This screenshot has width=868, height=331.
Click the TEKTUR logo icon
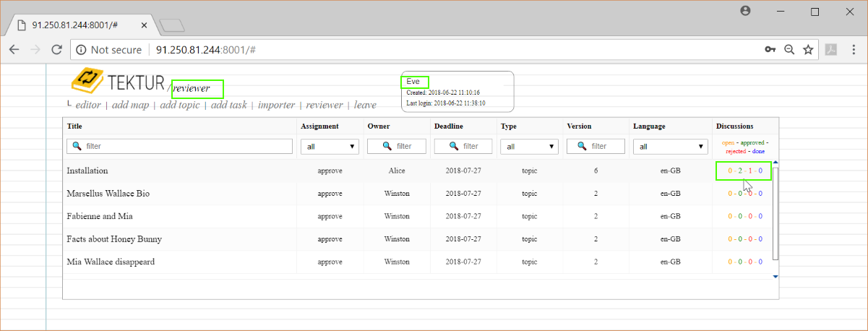pyautogui.click(x=87, y=80)
